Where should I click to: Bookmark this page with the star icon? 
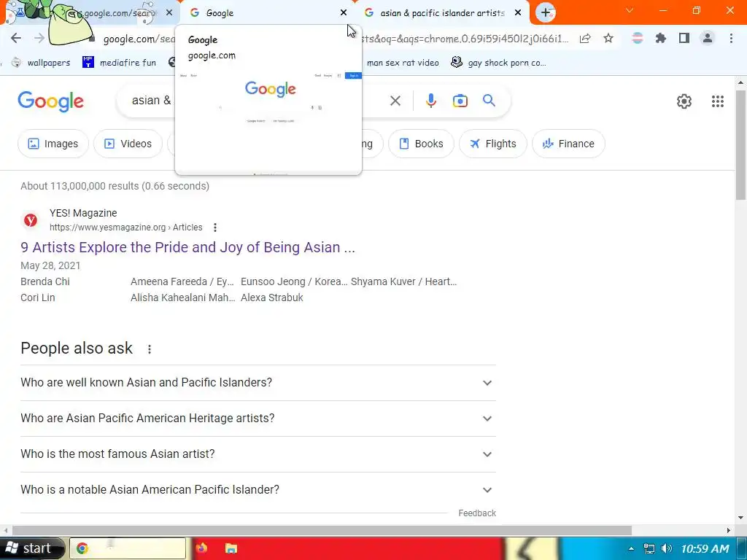pos(608,39)
